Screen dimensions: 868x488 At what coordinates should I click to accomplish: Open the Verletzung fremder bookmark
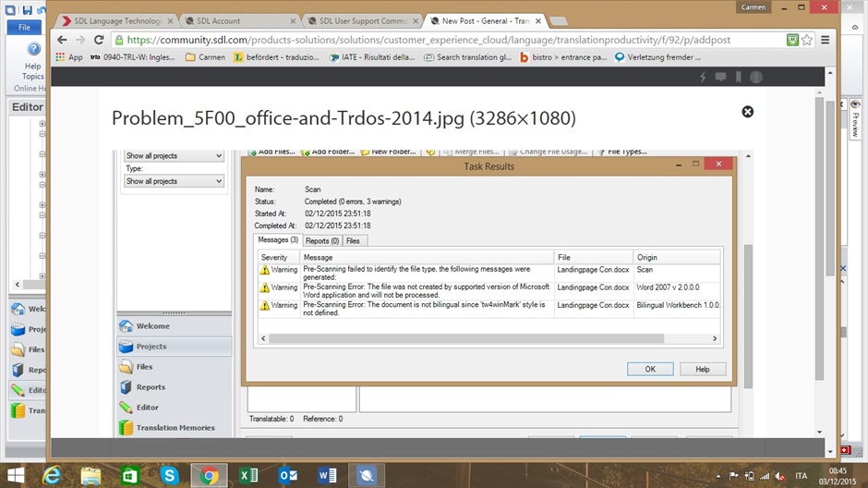pos(657,57)
